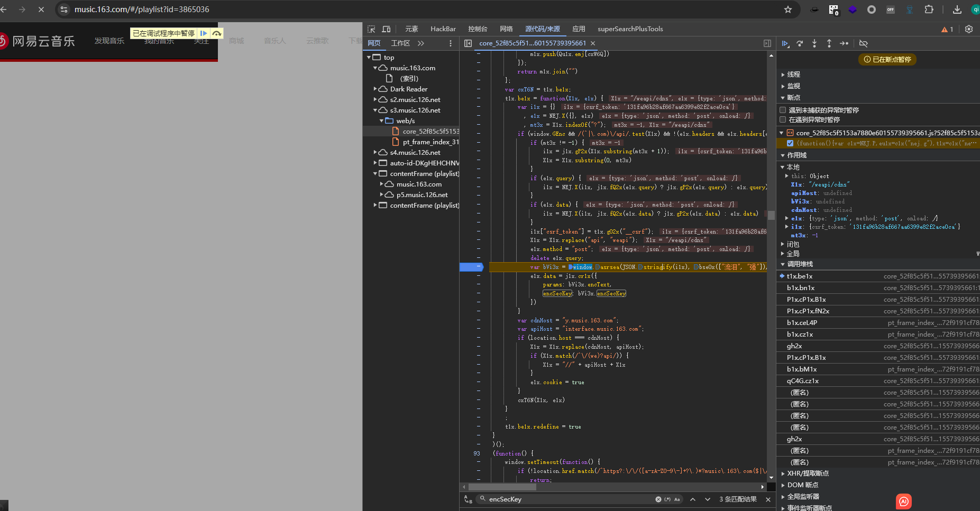Select b1x.bn1x in the call stack

[800, 288]
